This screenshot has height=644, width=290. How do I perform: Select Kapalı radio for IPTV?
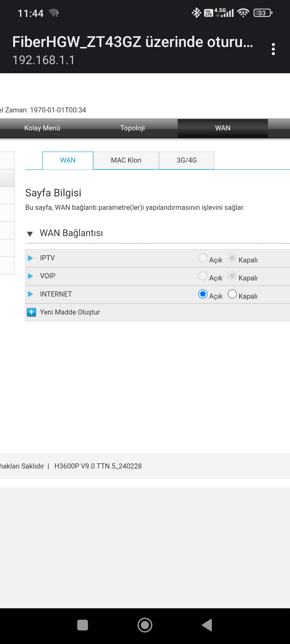pos(232,258)
